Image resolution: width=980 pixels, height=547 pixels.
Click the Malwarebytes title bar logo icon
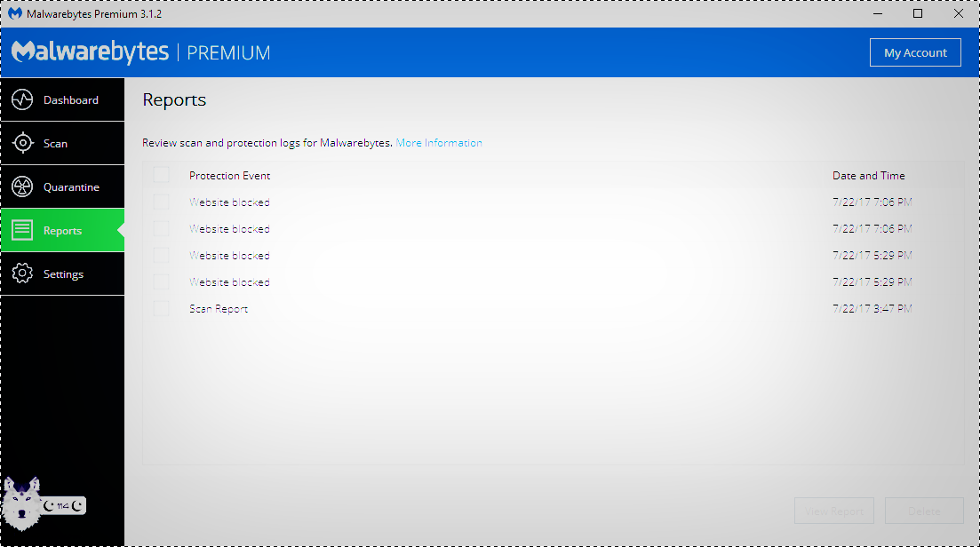click(x=14, y=14)
